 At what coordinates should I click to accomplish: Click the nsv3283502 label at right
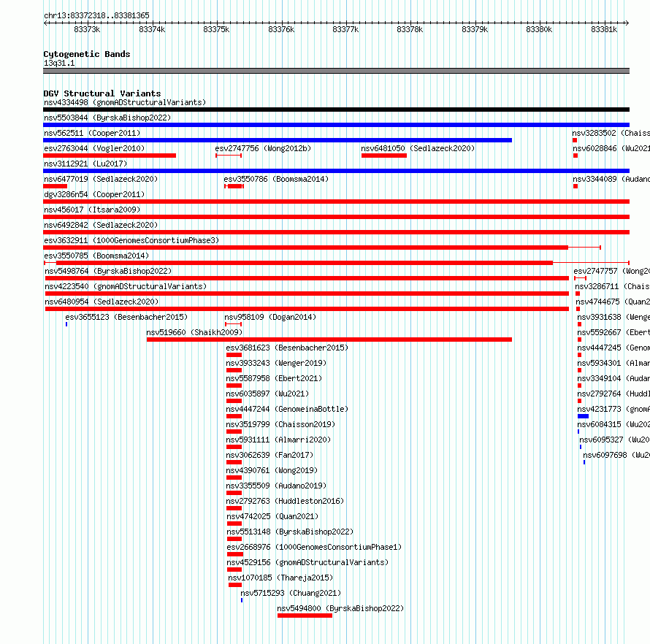click(611, 133)
